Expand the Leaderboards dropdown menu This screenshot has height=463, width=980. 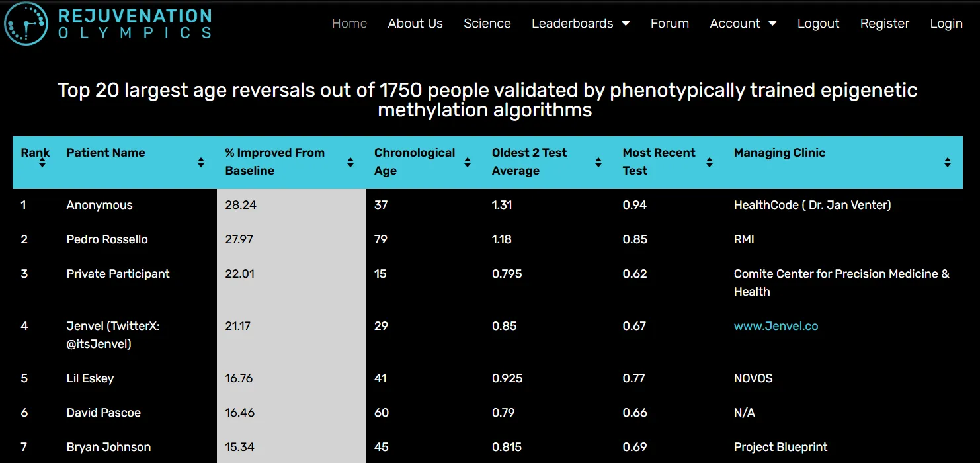pos(581,23)
